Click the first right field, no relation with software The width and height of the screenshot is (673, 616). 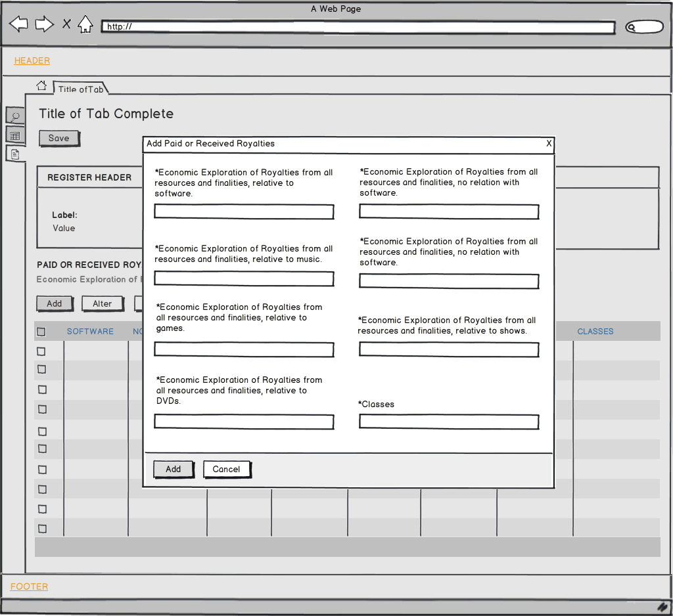(x=449, y=211)
